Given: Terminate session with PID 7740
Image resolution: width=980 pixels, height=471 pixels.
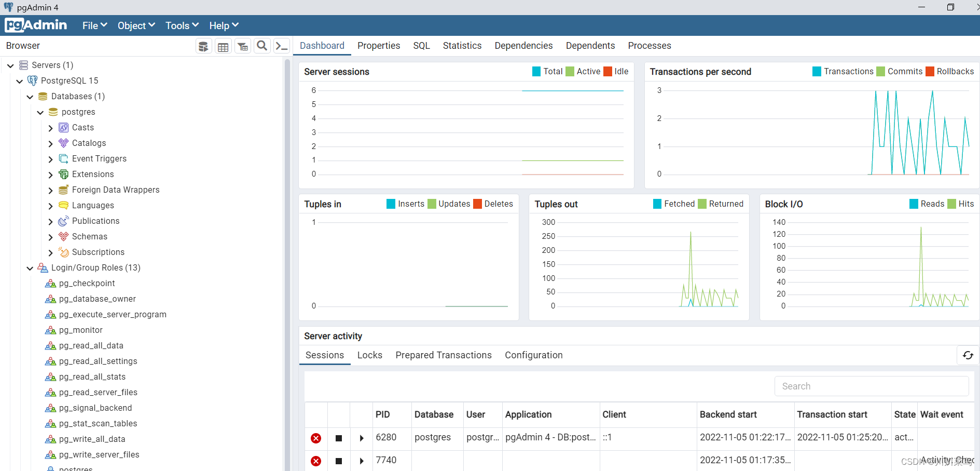Looking at the screenshot, I should (316, 461).
